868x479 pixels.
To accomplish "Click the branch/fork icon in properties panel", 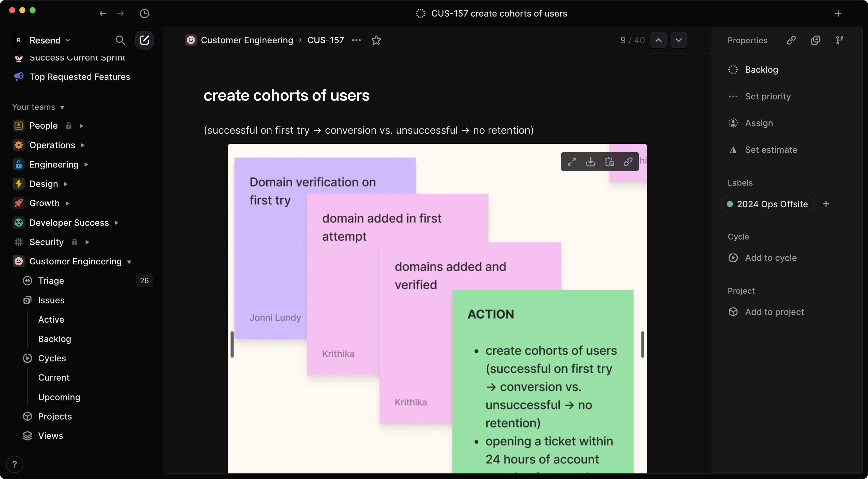I will (x=839, y=39).
